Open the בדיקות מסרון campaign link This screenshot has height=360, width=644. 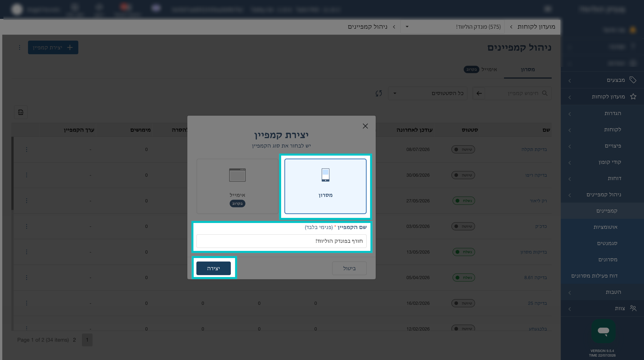[534, 252]
